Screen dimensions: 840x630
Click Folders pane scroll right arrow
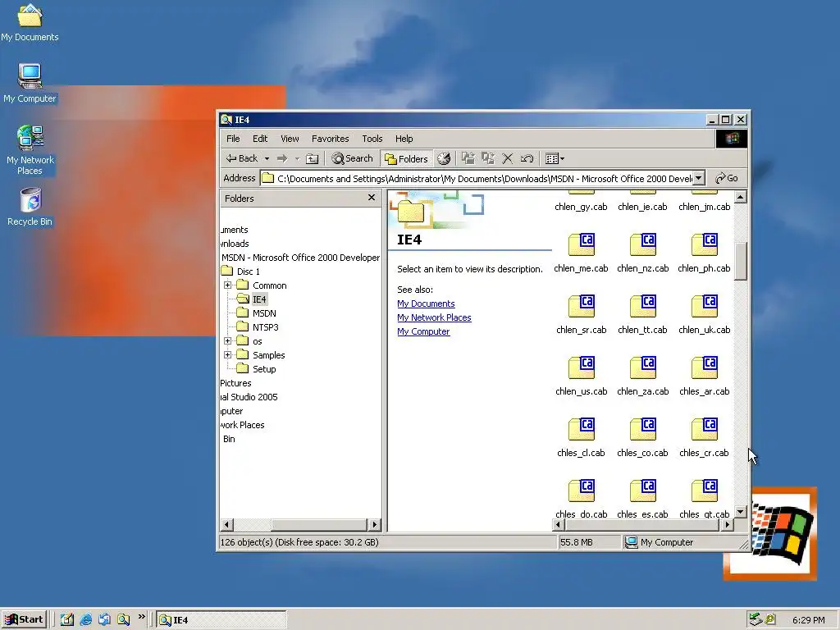[374, 524]
